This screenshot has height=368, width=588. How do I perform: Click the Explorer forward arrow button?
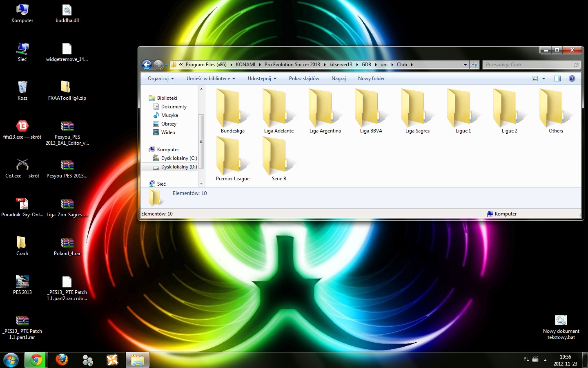pyautogui.click(x=158, y=65)
